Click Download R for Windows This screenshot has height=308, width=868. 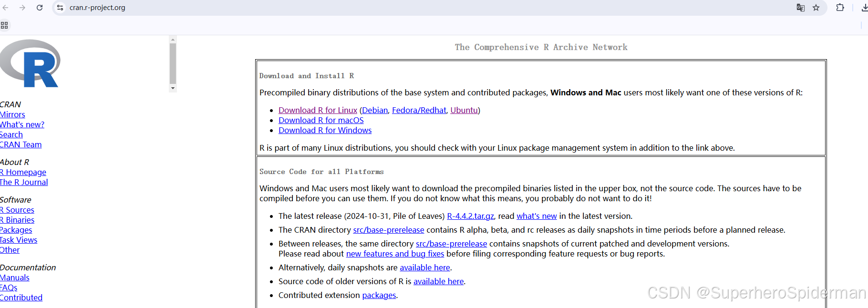point(325,130)
